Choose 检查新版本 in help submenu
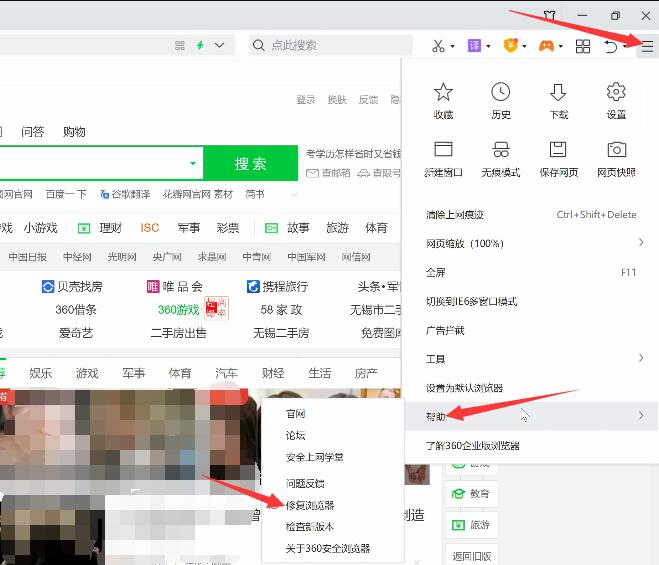Image resolution: width=659 pixels, height=565 pixels. tap(310, 526)
